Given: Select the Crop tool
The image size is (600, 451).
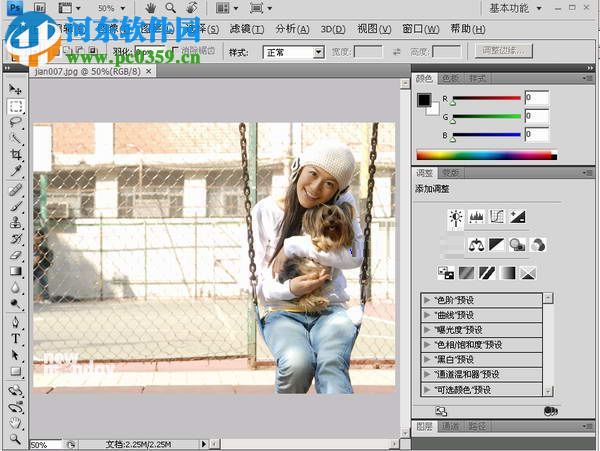Looking at the screenshot, I should coord(15,155).
